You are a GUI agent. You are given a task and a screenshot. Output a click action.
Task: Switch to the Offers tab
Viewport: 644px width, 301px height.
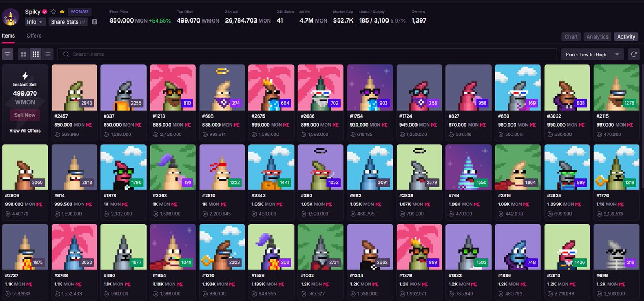34,36
